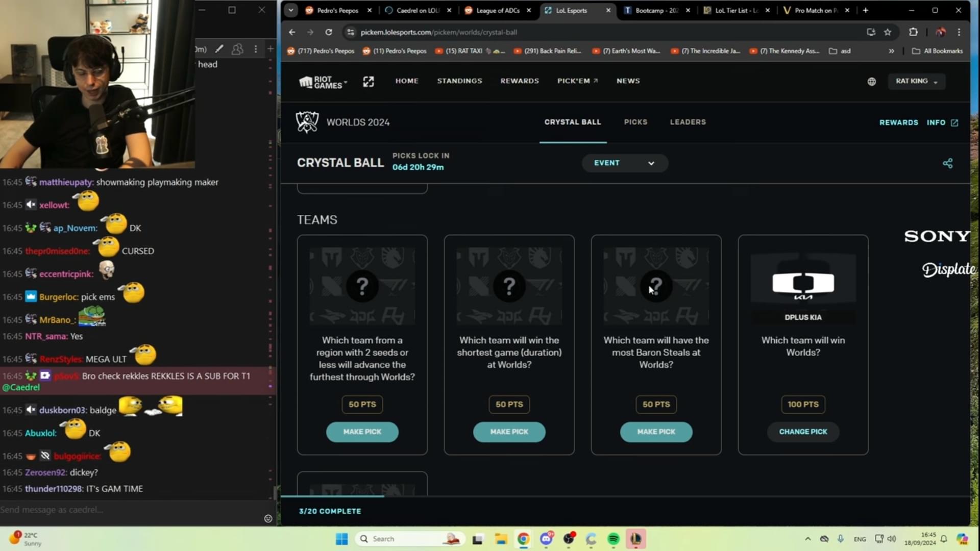Click the volume icon in system tray
This screenshot has width=980, height=551.
click(892, 539)
